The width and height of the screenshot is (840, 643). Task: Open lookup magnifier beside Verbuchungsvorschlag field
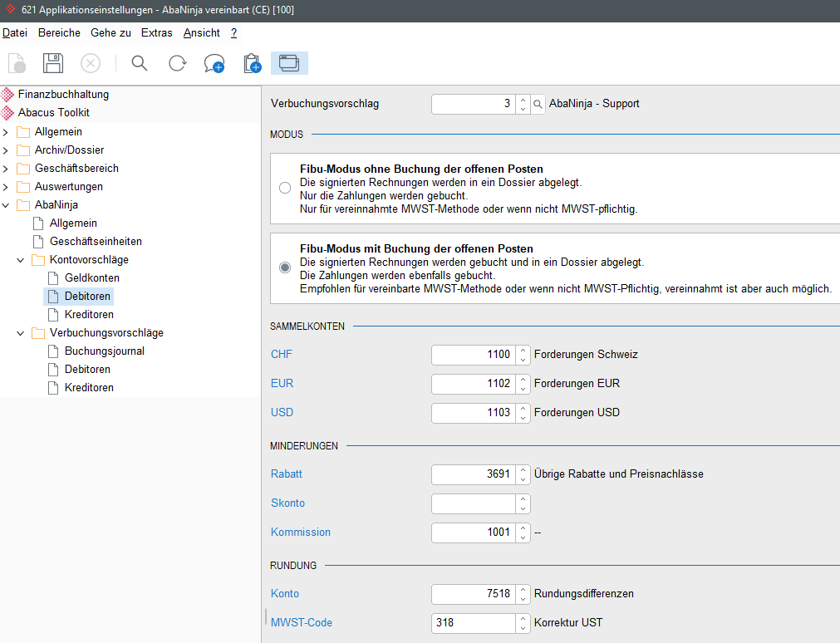coord(538,104)
